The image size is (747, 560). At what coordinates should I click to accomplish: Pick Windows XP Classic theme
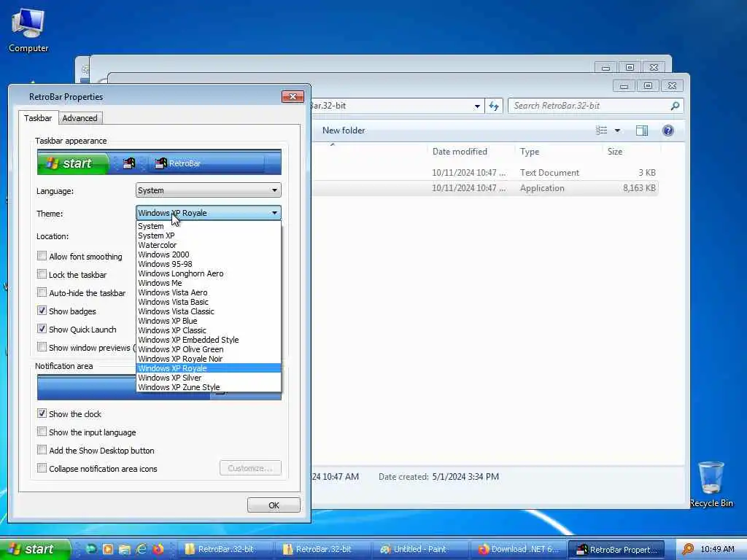point(208,330)
